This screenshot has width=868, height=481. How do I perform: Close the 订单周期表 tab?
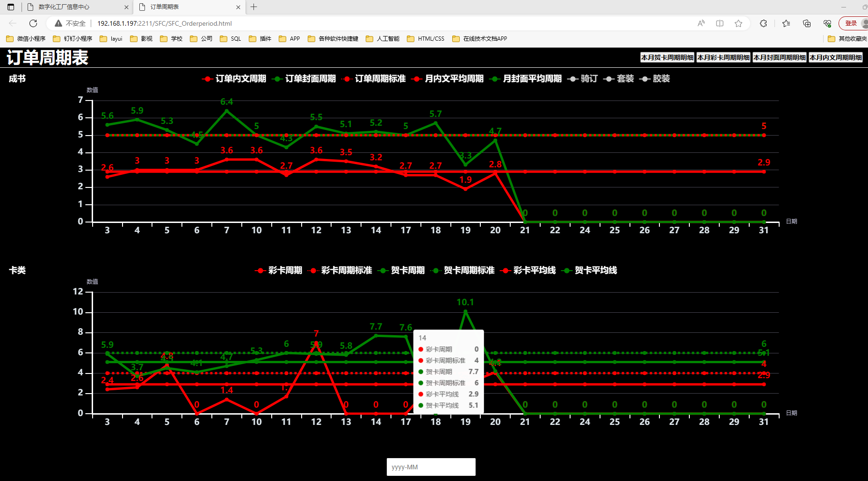point(238,7)
